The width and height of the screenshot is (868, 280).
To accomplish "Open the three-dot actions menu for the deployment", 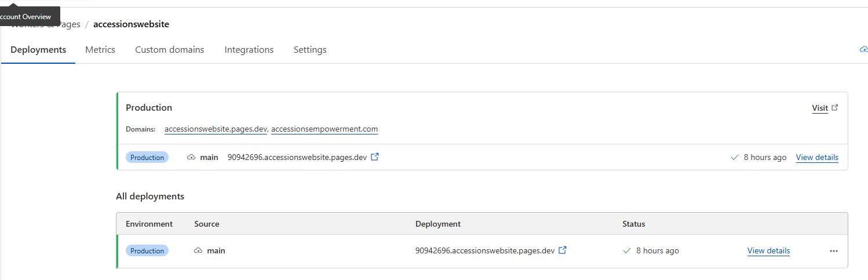I will pyautogui.click(x=834, y=251).
